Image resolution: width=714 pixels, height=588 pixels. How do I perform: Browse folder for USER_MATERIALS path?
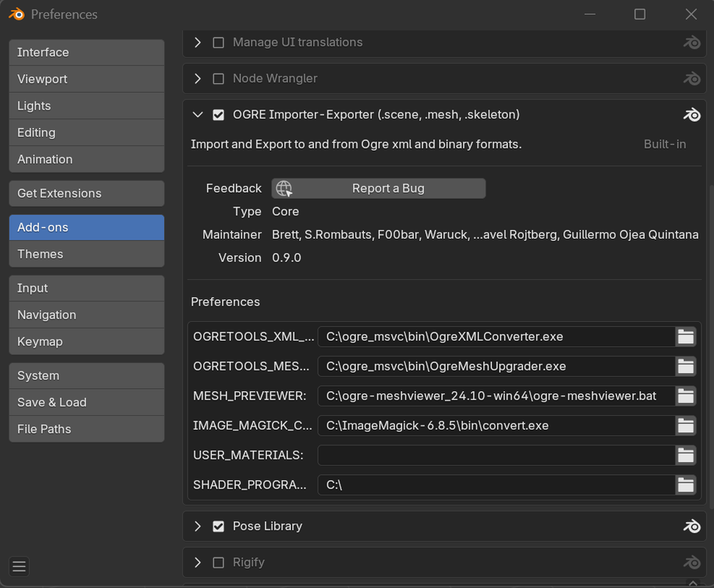pos(686,455)
